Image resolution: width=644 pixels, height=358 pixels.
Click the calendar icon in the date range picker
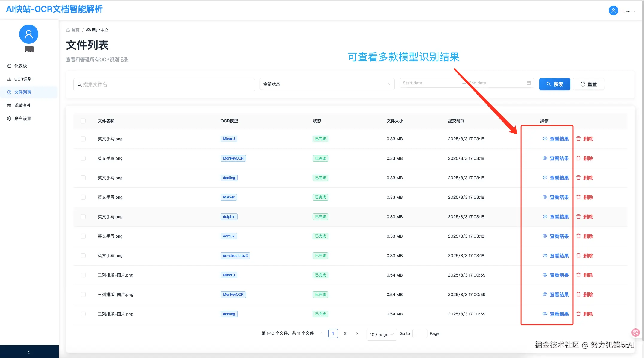[528, 83]
